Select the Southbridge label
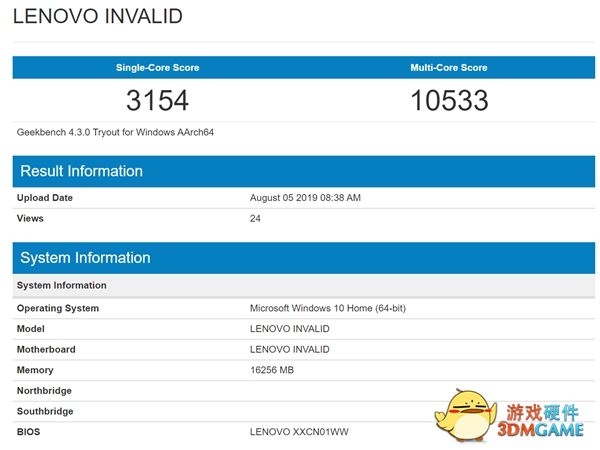Viewport: 600px width, 450px height. pos(45,412)
